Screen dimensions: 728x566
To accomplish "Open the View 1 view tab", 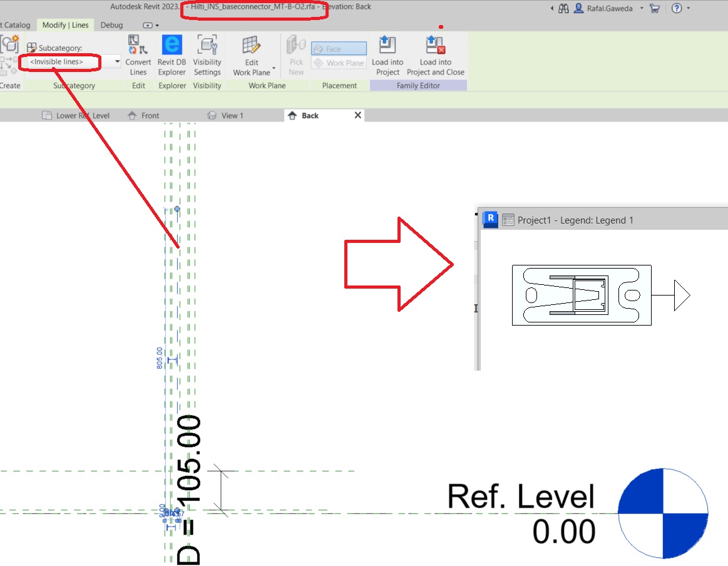I will pos(232,115).
